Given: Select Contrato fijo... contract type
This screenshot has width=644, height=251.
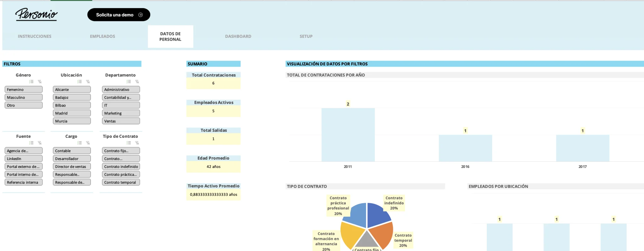Looking at the screenshot, I should click(121, 151).
